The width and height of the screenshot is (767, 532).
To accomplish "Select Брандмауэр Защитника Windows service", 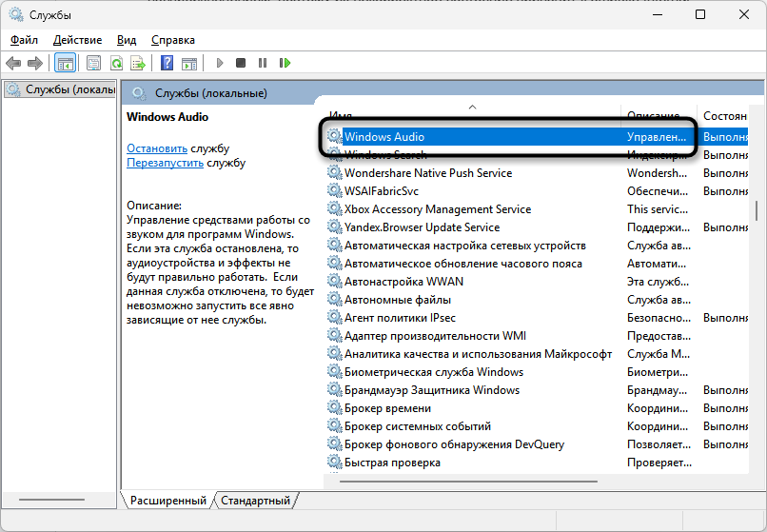I will 537,390.
